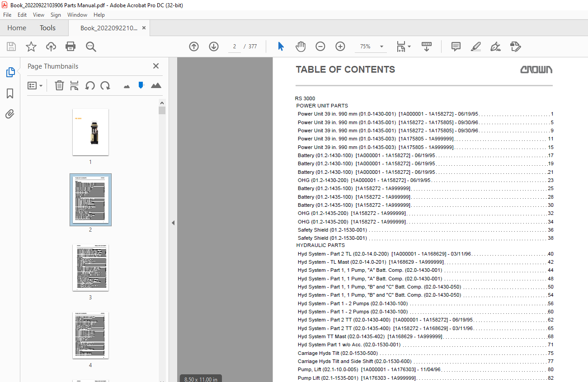Open 'Pump, Lift (02.1-10.0-005)' entry
Image resolution: width=588 pixels, height=382 pixels.
click(425, 370)
